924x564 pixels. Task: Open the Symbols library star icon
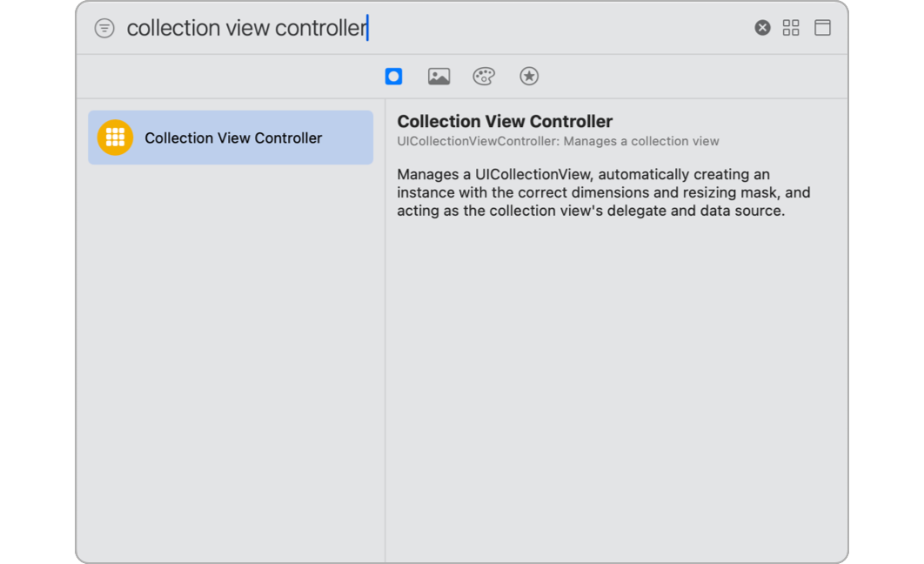(529, 76)
